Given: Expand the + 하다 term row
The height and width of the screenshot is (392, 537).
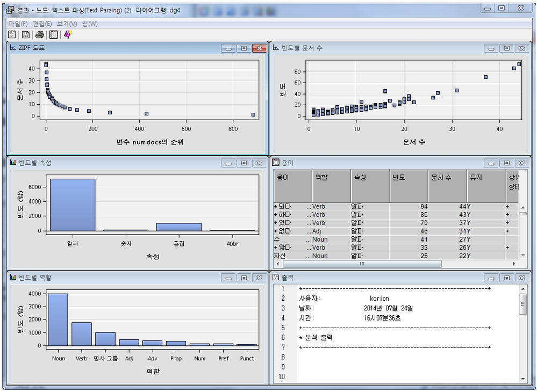Looking at the screenshot, I should [x=276, y=215].
